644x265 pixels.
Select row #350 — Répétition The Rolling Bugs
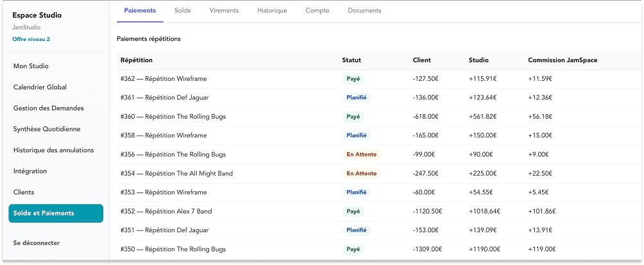click(380, 249)
